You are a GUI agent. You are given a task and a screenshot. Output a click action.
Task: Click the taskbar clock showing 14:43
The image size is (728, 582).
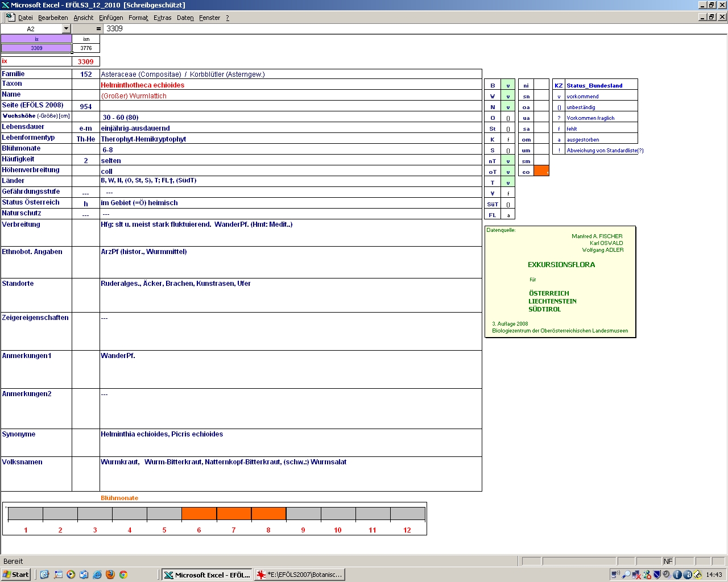714,575
